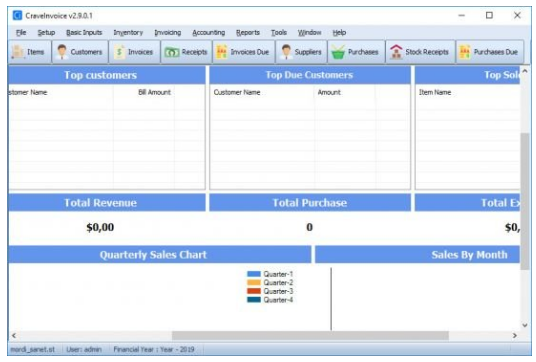Open the Reports menu
Image resolution: width=536 pixels, height=362 pixels.
248,32
